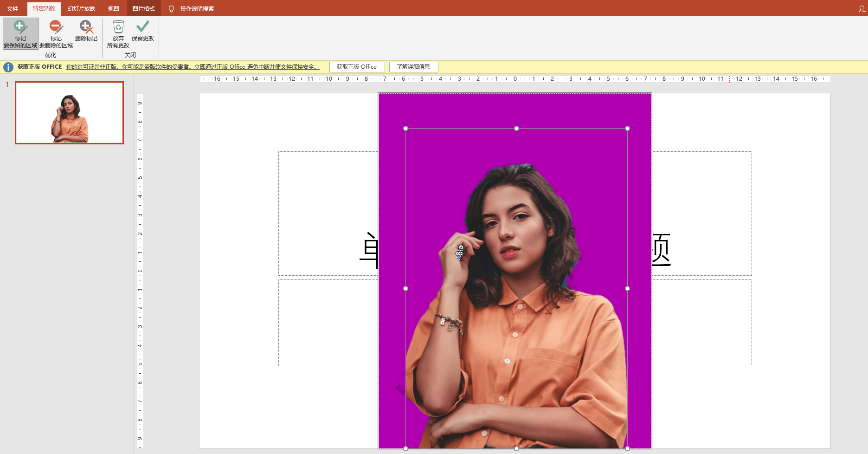
Task: Click the bottom-right handle of the keep-area box
Action: pyautogui.click(x=627, y=448)
